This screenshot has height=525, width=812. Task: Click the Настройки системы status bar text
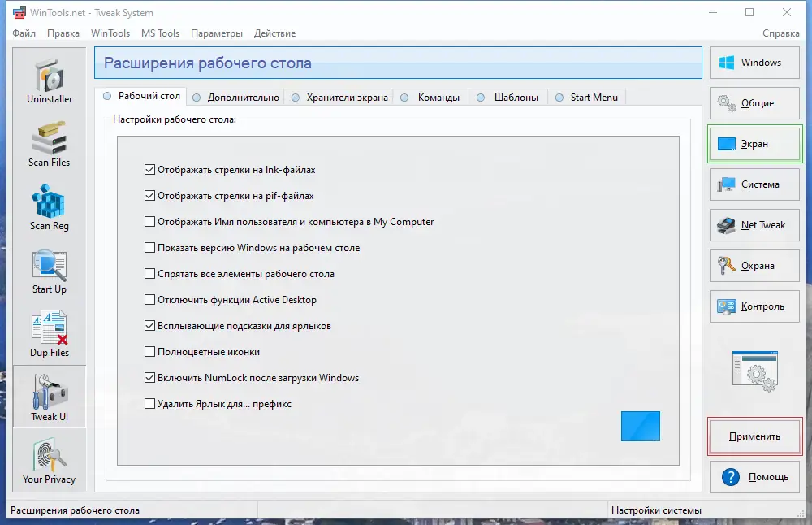pyautogui.click(x=656, y=510)
